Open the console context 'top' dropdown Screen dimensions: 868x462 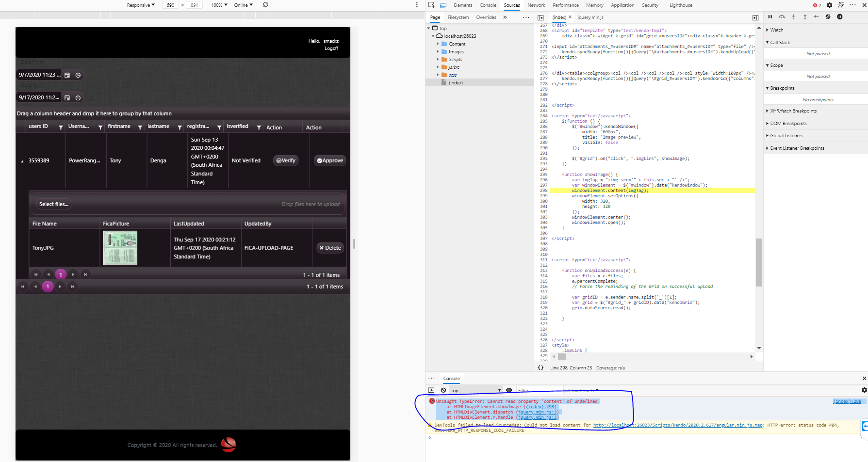476,390
